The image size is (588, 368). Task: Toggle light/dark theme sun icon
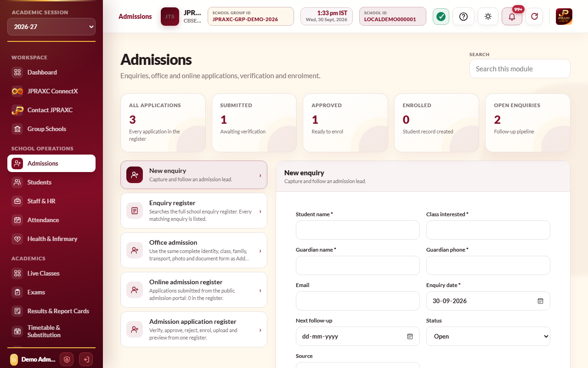[x=488, y=17]
